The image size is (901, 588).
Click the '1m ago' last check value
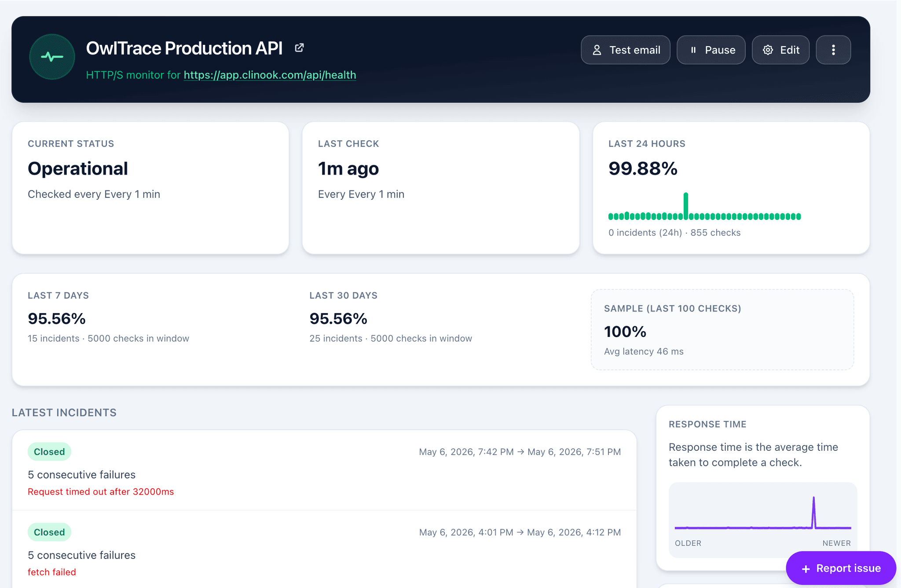coord(348,168)
